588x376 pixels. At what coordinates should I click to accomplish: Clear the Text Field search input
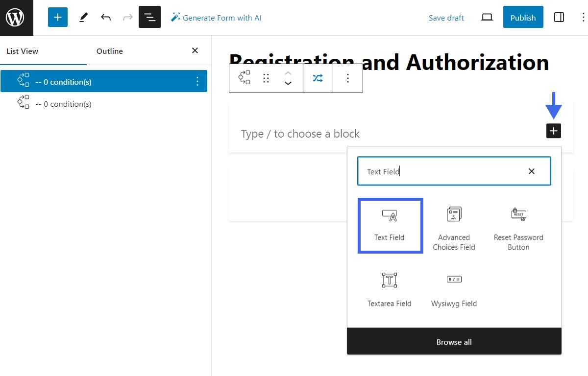[x=531, y=171]
